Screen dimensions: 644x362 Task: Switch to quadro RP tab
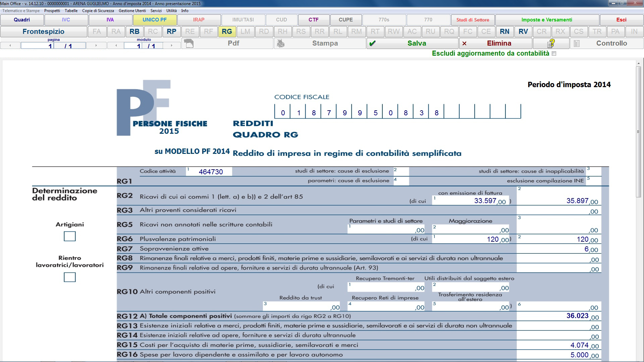171,32
